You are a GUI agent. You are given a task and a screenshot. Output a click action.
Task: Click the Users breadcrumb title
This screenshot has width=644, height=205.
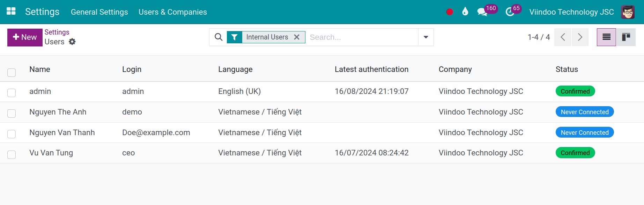pos(54,42)
